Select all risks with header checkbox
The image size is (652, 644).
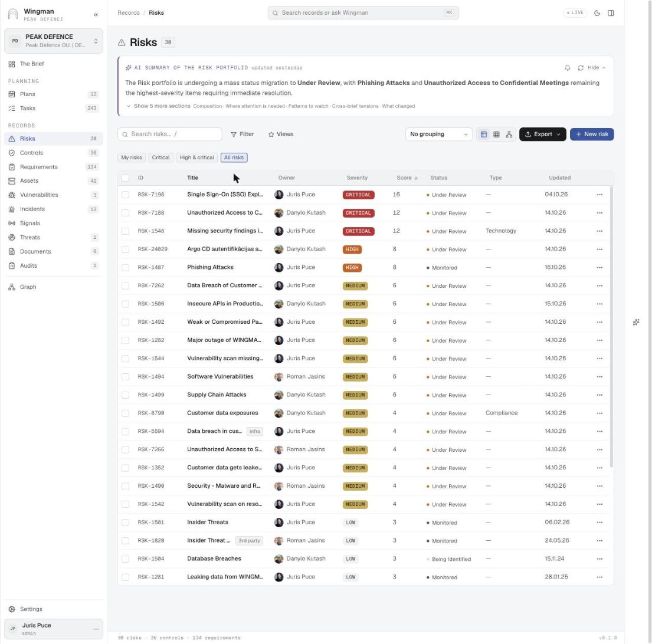(x=125, y=178)
